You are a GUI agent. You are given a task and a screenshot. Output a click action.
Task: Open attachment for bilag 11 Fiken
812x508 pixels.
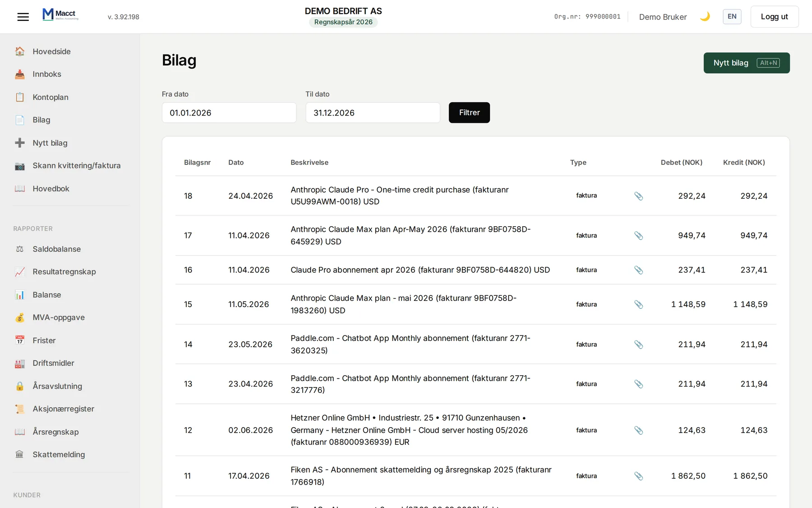pyautogui.click(x=638, y=476)
